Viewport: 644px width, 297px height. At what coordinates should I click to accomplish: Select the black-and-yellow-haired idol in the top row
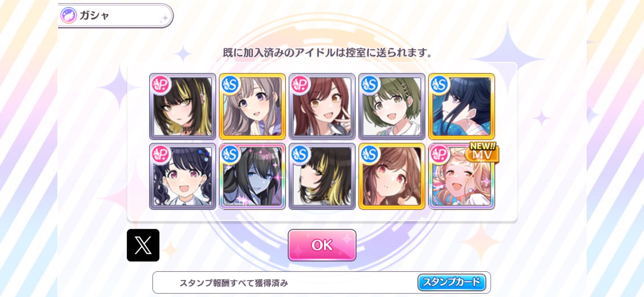(182, 106)
